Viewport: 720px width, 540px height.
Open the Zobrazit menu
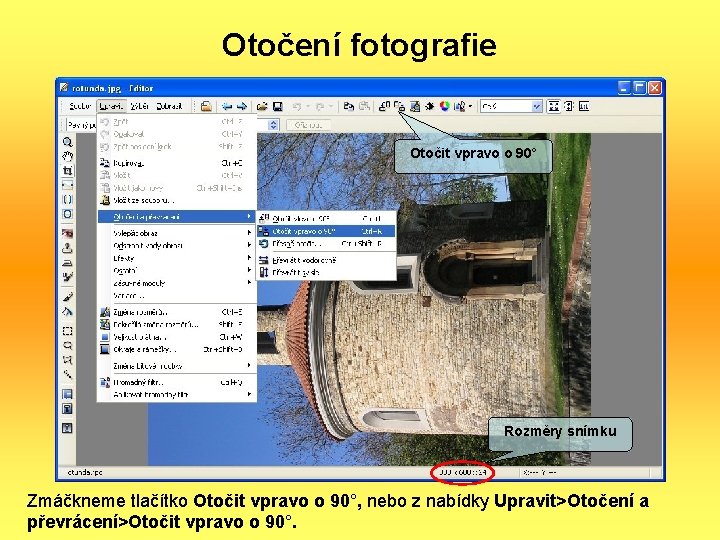(169, 107)
